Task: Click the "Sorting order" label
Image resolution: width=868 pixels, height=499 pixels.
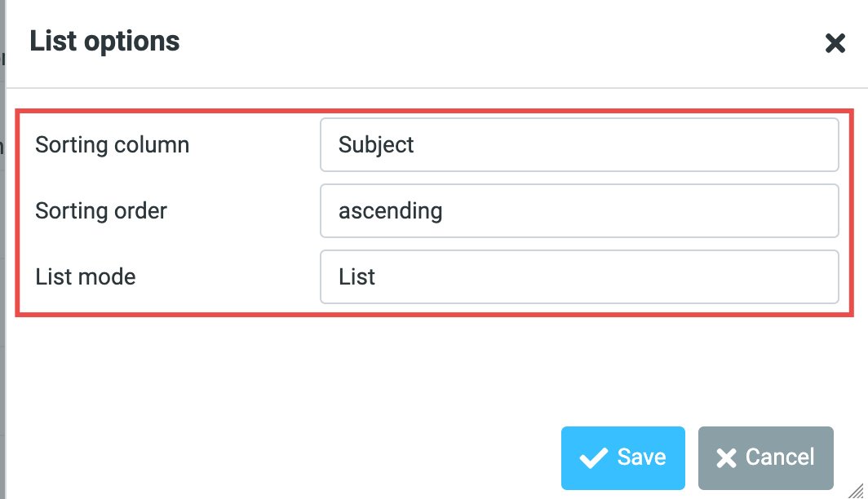Action: 101,211
